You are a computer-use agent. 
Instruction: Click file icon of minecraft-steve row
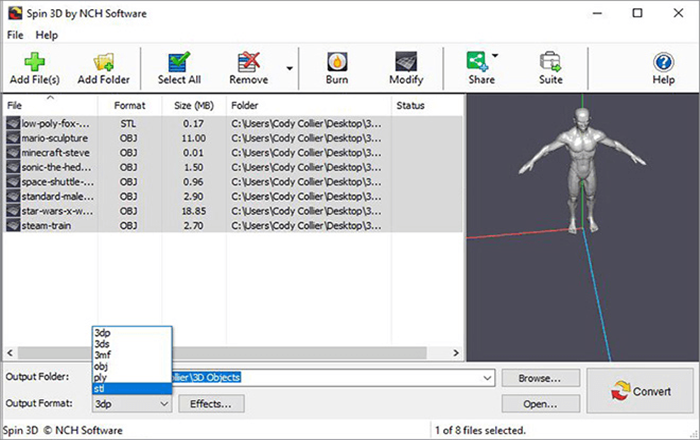tap(13, 153)
